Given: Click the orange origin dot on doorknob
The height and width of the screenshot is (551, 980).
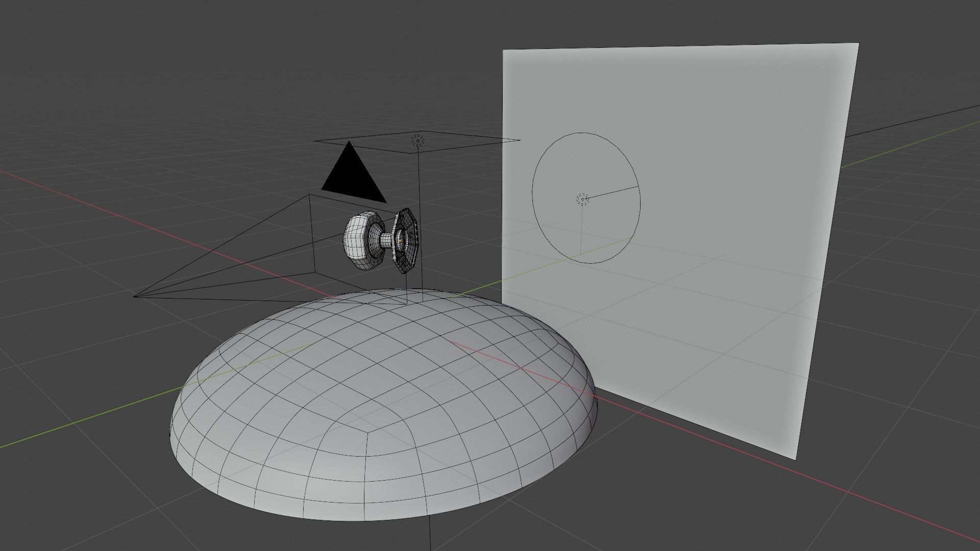Looking at the screenshot, I should click(x=401, y=240).
